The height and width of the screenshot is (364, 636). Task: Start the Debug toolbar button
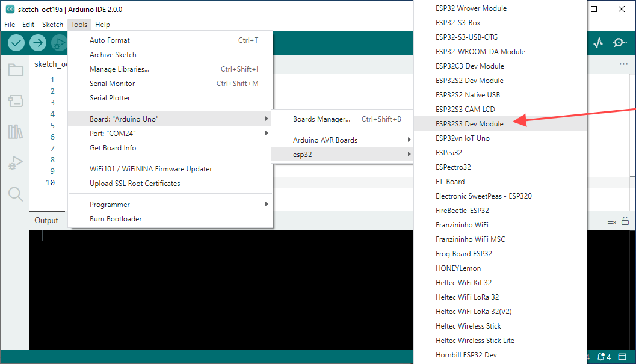pyautogui.click(x=59, y=43)
